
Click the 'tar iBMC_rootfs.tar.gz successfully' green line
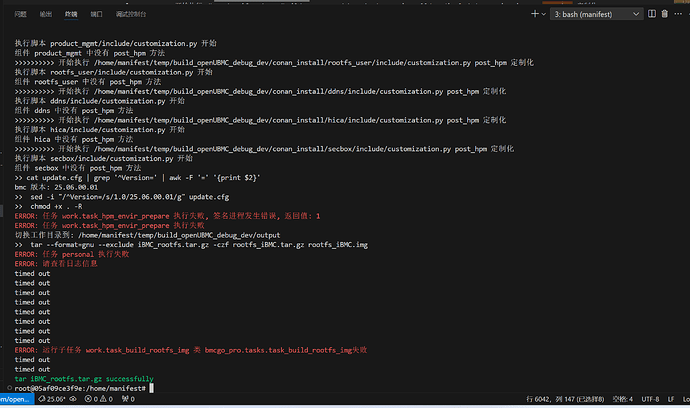[84, 379]
